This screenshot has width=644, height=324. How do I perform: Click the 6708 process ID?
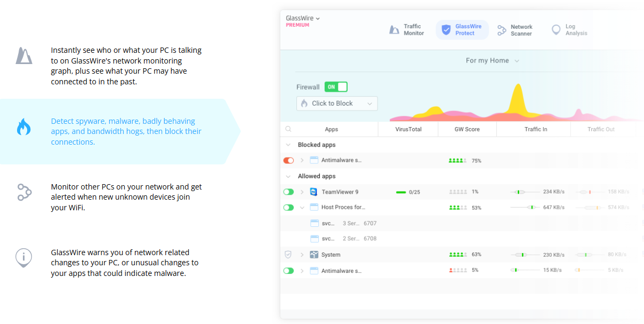(370, 239)
